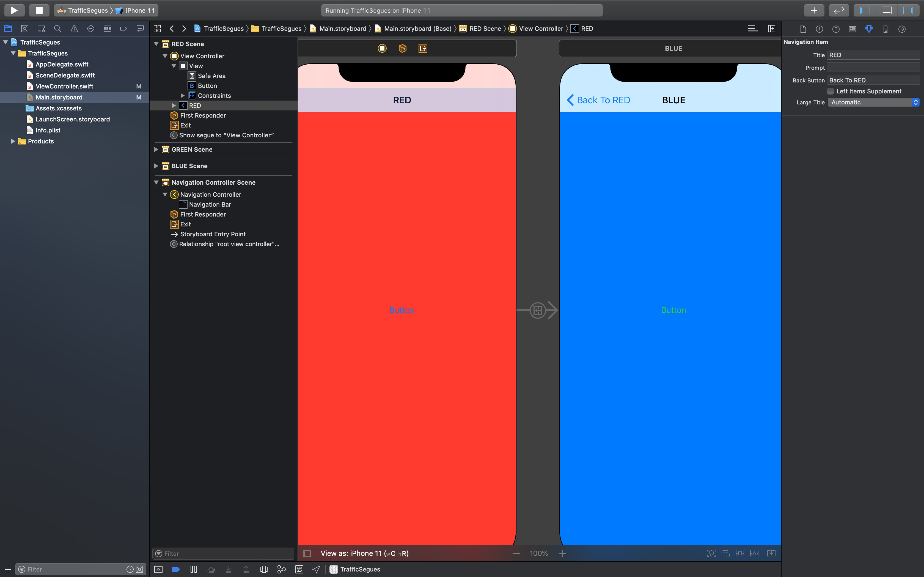
Task: Toggle the inspectors panel visibility
Action: click(x=908, y=10)
